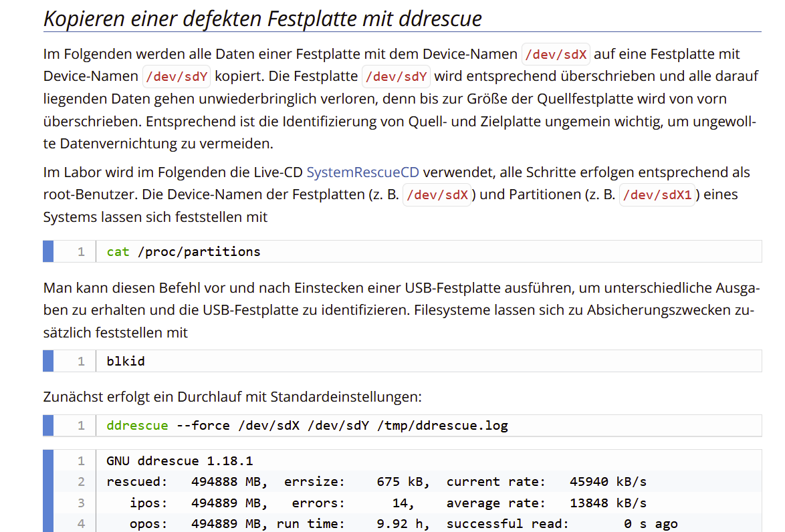Click the "successful read: 0 s ago" text
The image size is (785, 532).
pos(562,523)
